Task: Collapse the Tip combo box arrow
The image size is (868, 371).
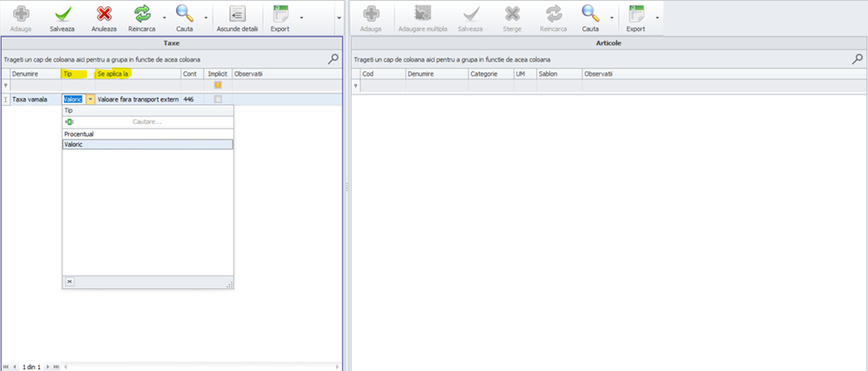Action: (x=90, y=100)
